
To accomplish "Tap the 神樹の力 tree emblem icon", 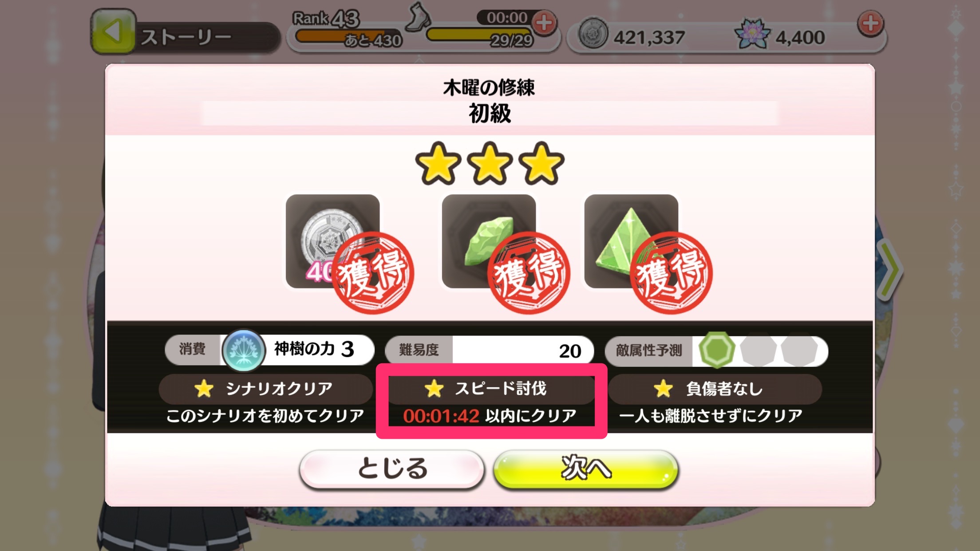I will tap(243, 350).
